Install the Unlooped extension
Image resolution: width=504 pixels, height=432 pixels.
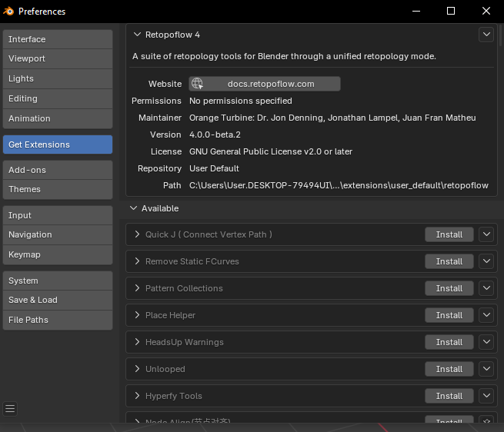(x=449, y=369)
